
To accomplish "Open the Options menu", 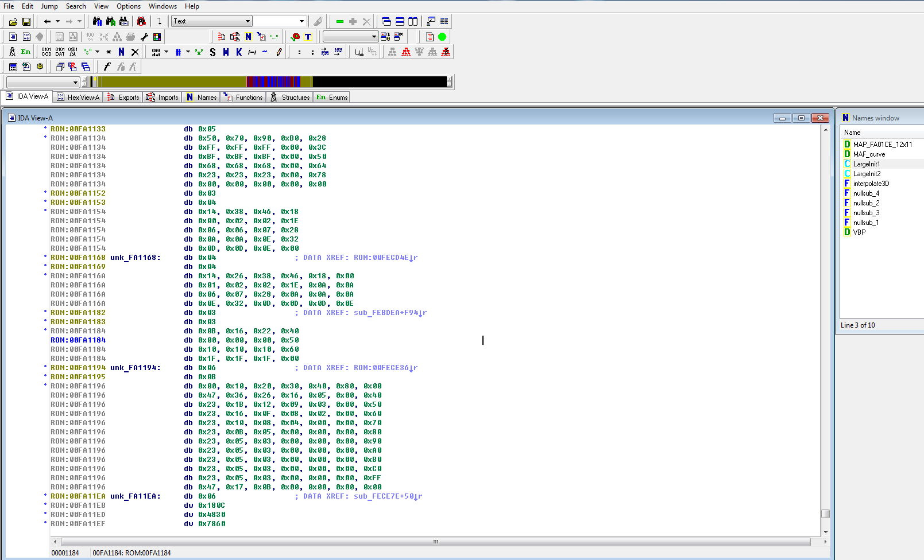I will point(128,6).
